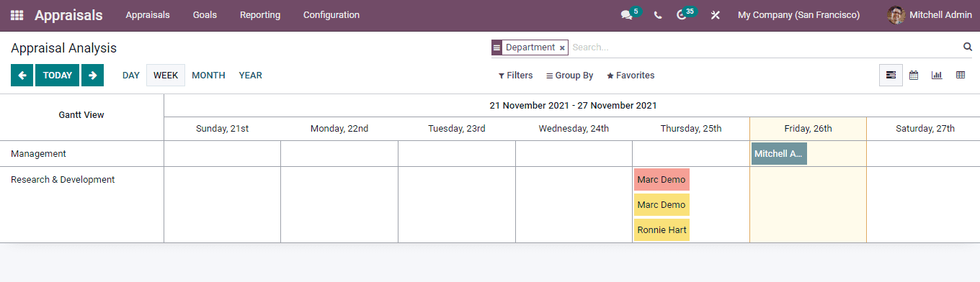980x282 pixels.
Task: Click the search magnifier icon
Action: point(968,47)
